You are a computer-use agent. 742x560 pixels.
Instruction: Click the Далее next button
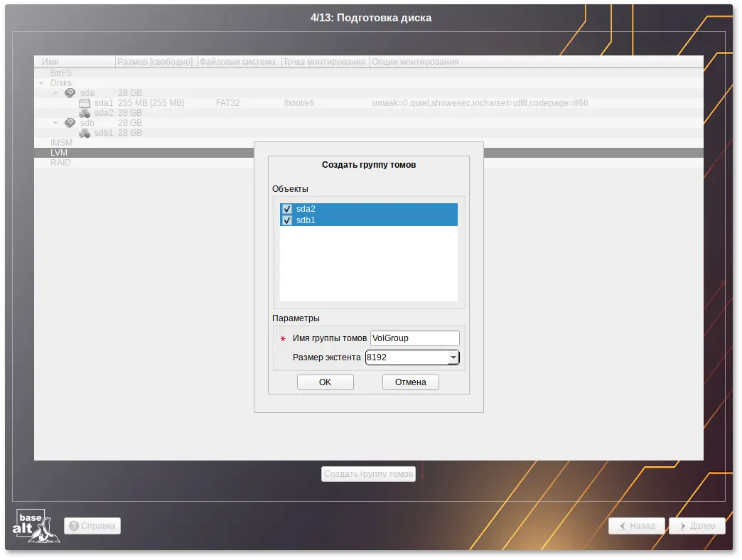point(697,527)
